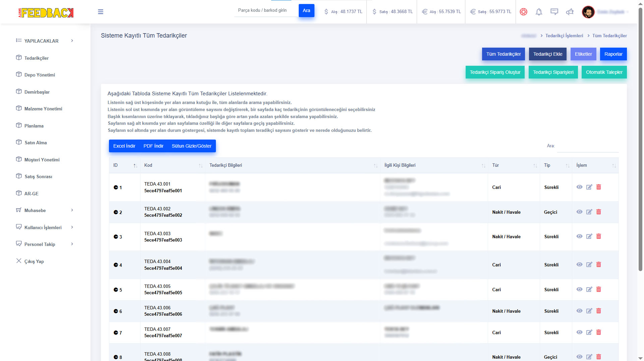Screen dimensions: 644x361
Task: View supplier TEDA.43.004 with eye icon
Action: (579, 265)
